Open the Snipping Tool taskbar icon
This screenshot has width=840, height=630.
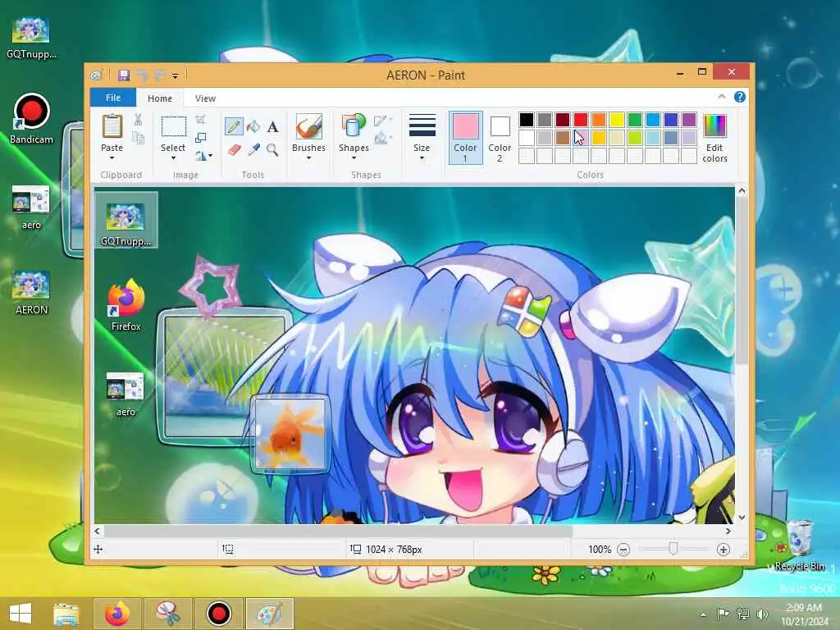point(168,614)
